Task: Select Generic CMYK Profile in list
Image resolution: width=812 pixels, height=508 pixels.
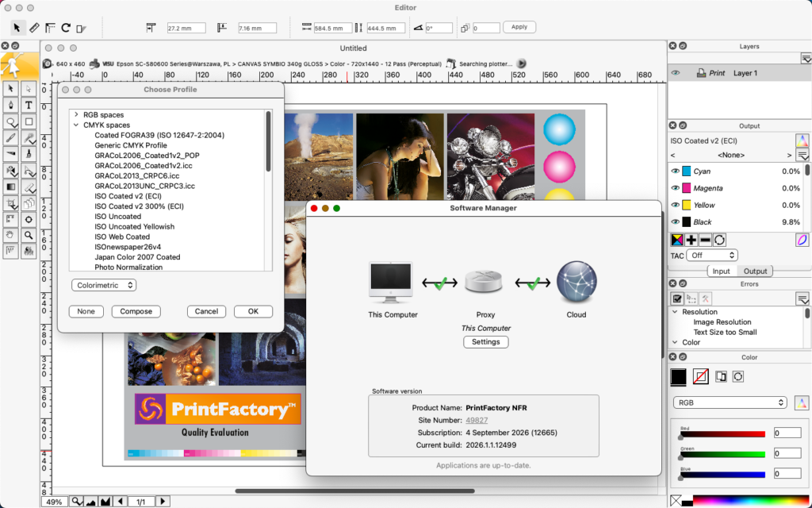Action: point(131,145)
